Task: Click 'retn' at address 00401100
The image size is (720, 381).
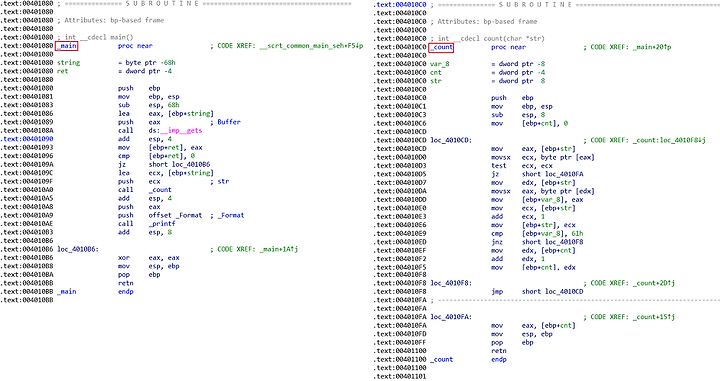Action: (x=499, y=351)
